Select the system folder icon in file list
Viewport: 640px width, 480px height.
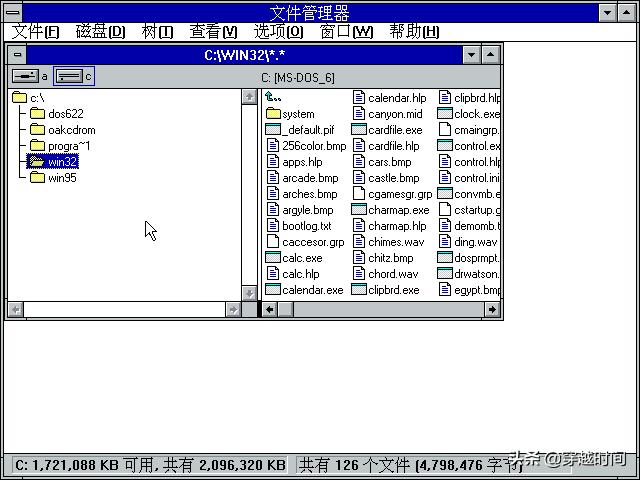click(x=273, y=113)
